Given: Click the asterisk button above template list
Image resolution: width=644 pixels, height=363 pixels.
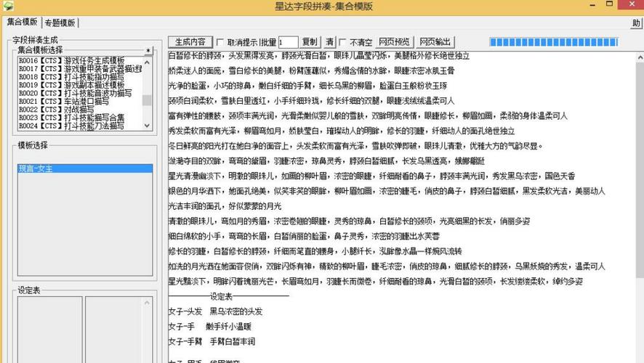Looking at the screenshot, I should pos(148,51).
